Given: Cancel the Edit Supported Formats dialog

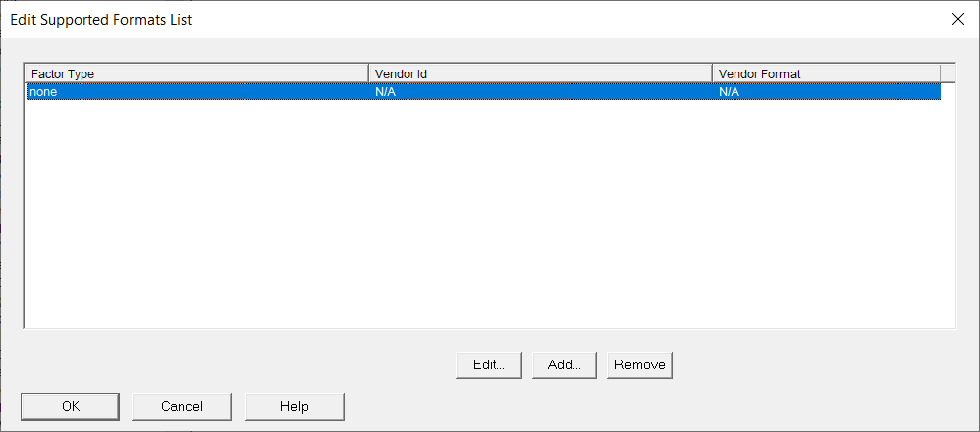Looking at the screenshot, I should click(182, 406).
